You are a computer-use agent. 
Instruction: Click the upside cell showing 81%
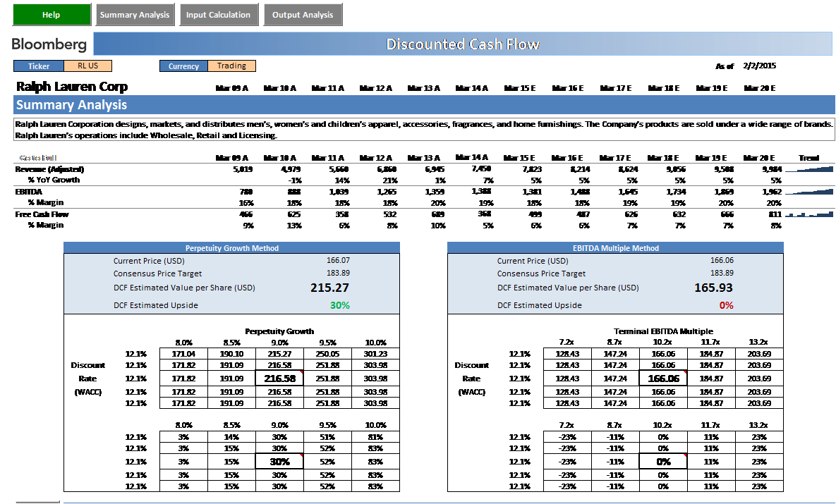point(375,437)
